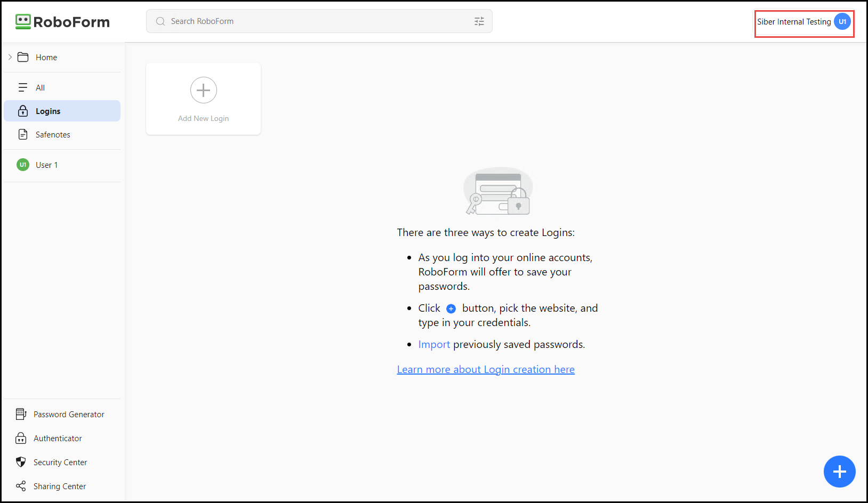Image resolution: width=868 pixels, height=503 pixels.
Task: Open the Logins category
Action: pos(47,111)
